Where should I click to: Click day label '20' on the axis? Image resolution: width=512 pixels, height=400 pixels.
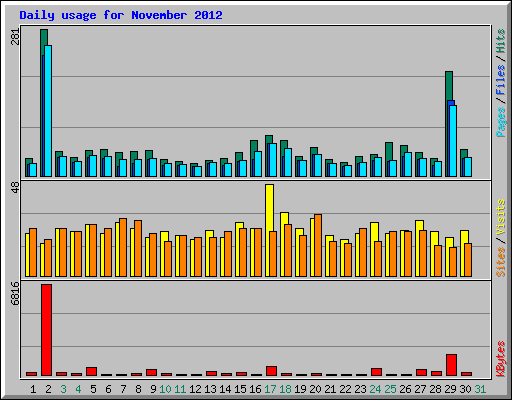click(x=315, y=389)
